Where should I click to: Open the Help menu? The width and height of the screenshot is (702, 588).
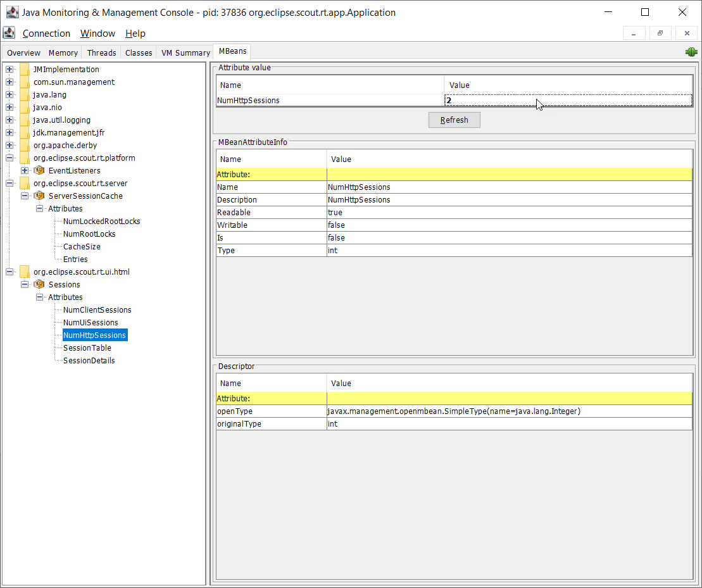[x=135, y=33]
